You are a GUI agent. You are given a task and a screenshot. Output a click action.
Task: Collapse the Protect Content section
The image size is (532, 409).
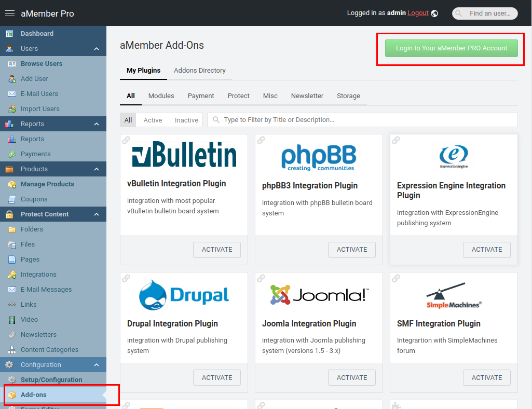pos(97,214)
